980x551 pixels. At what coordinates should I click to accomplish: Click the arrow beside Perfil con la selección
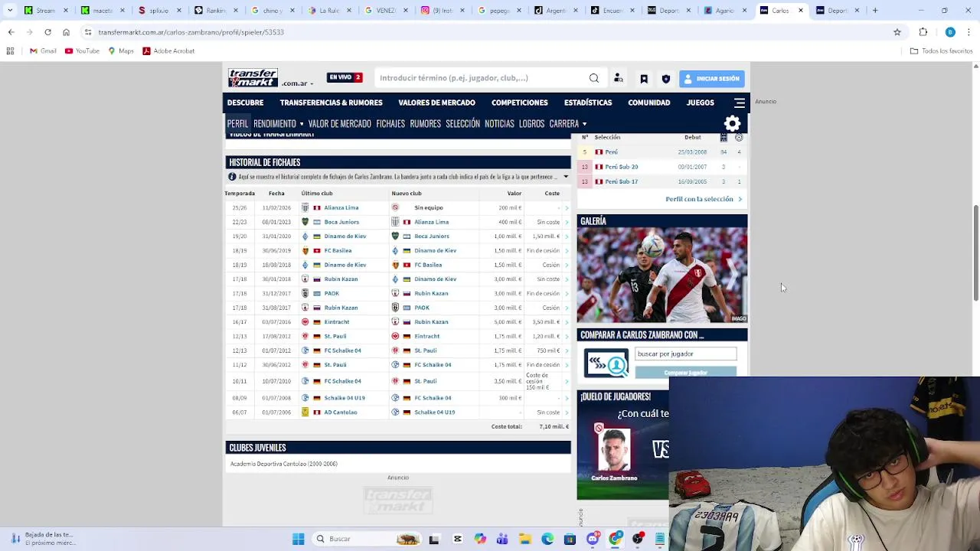[x=740, y=199]
